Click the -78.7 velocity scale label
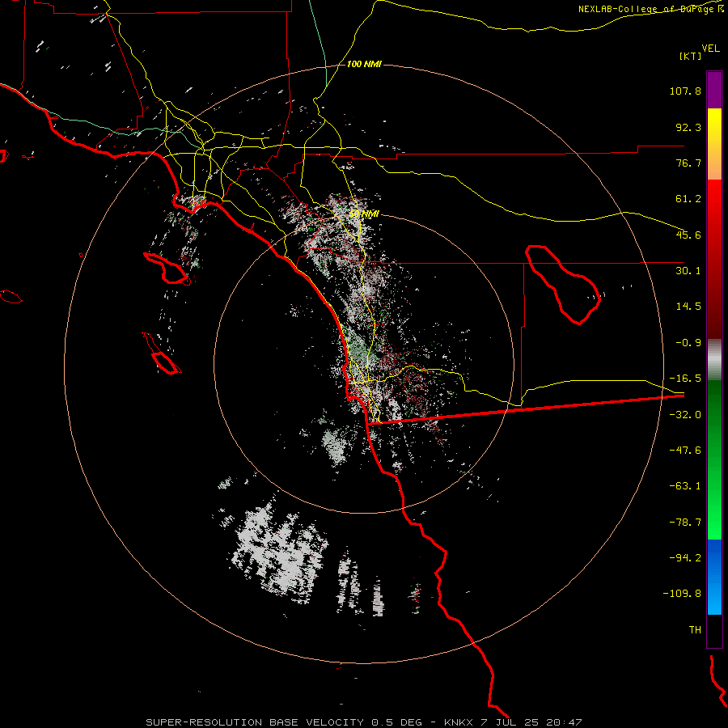 685,523
